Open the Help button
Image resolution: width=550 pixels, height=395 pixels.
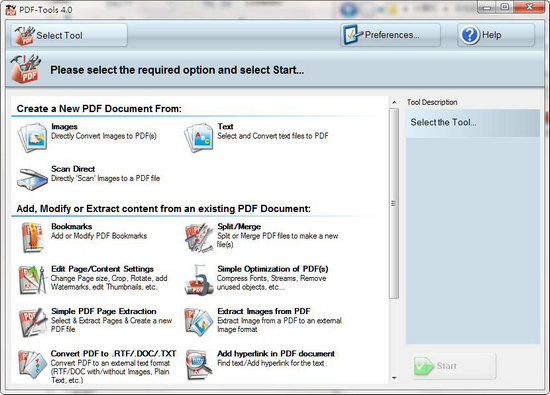tap(496, 35)
